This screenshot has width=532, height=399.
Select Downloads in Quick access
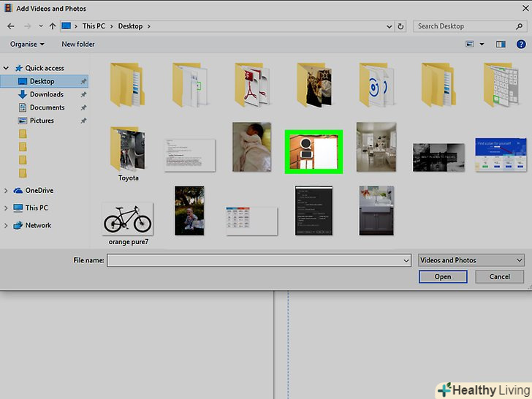click(46, 94)
